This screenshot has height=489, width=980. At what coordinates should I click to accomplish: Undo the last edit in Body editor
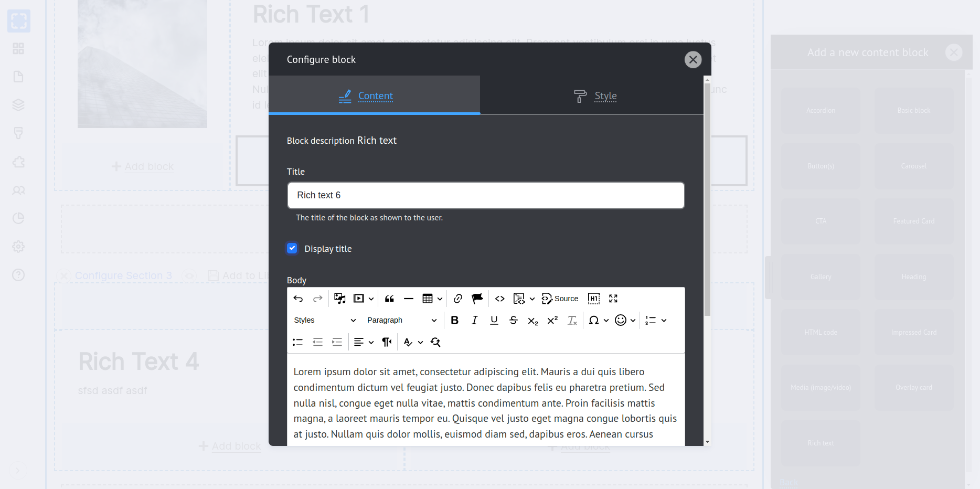click(298, 299)
